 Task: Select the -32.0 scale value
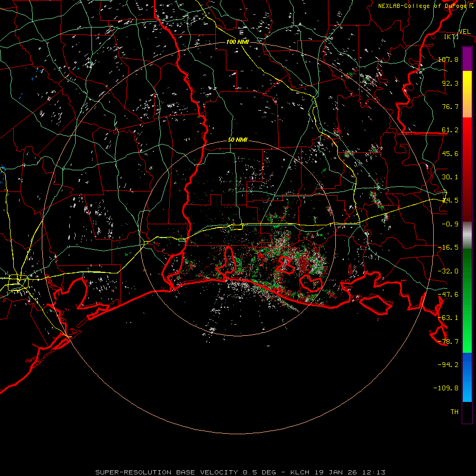(x=448, y=271)
